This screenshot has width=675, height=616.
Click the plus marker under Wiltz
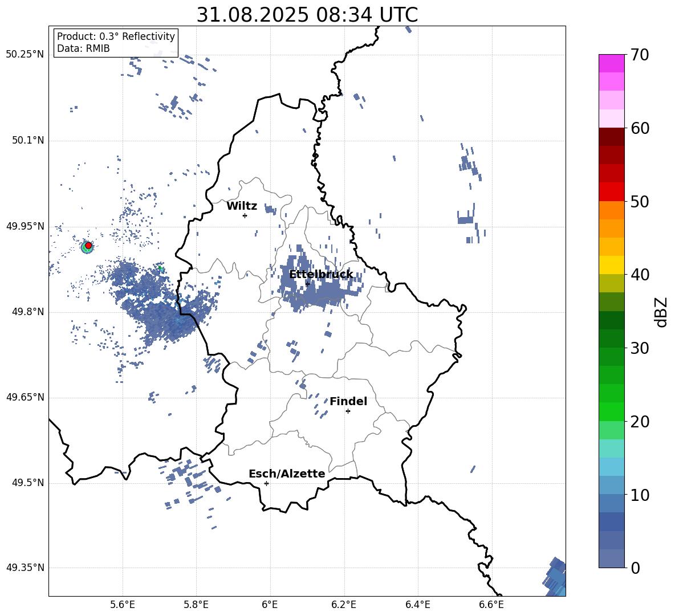(x=245, y=215)
